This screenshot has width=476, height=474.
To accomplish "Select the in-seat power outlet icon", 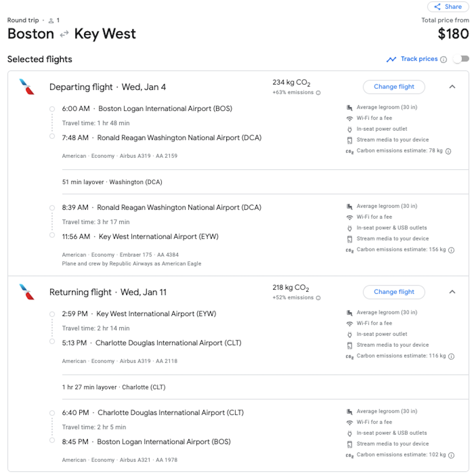I will pos(349,129).
